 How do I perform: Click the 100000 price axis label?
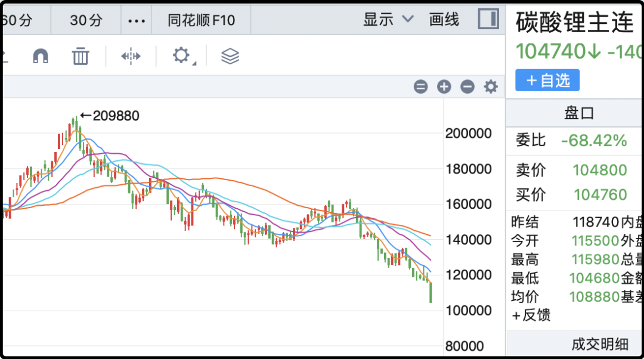coord(469,311)
